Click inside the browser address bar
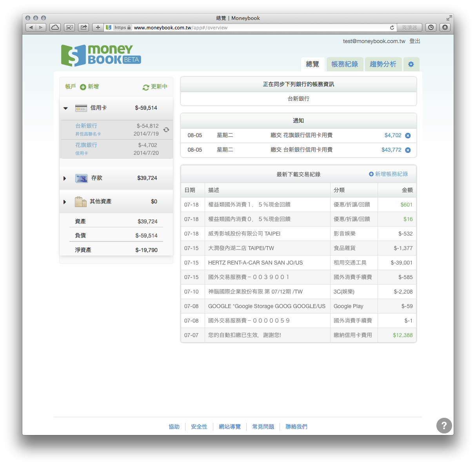The width and height of the screenshot is (476, 466). (x=235, y=27)
